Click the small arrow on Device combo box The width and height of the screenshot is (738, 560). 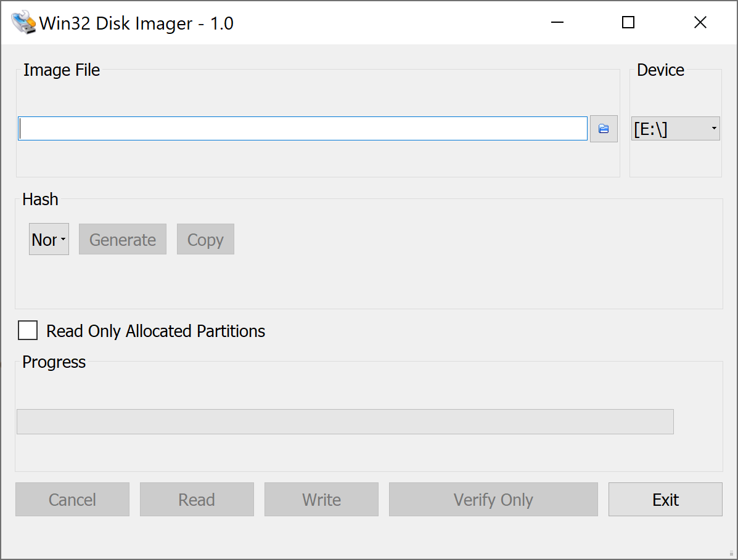714,128
